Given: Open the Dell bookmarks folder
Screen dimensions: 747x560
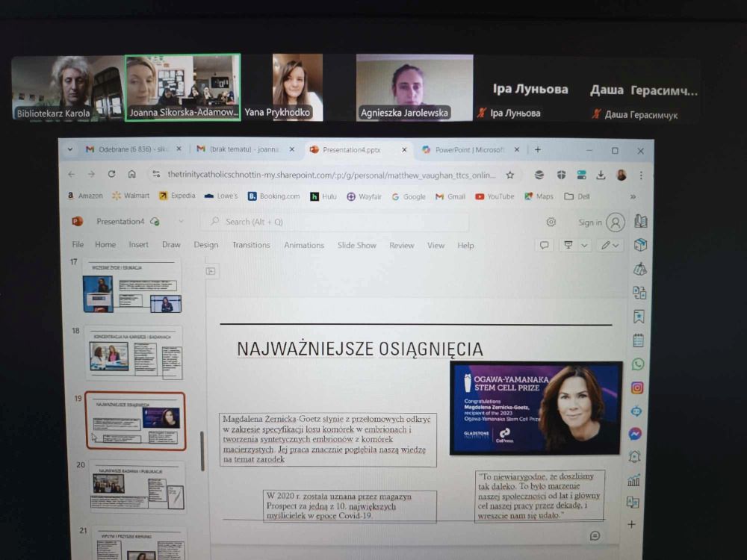Looking at the screenshot, I should pyautogui.click(x=577, y=196).
